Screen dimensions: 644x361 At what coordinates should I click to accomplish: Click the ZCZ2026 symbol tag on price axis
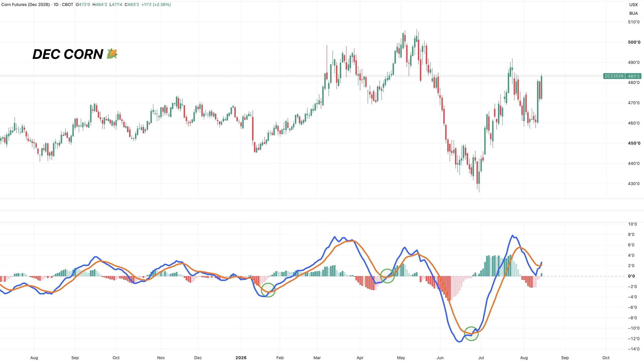tap(614, 76)
